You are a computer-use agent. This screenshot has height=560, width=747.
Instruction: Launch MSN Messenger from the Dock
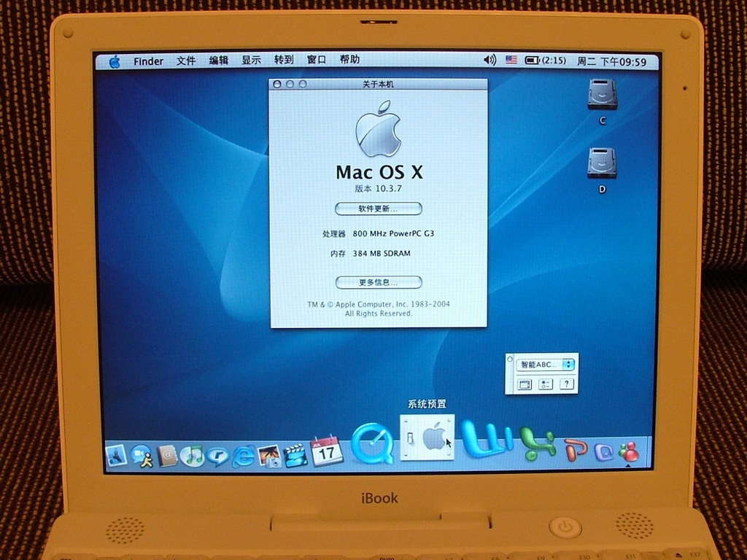(629, 451)
